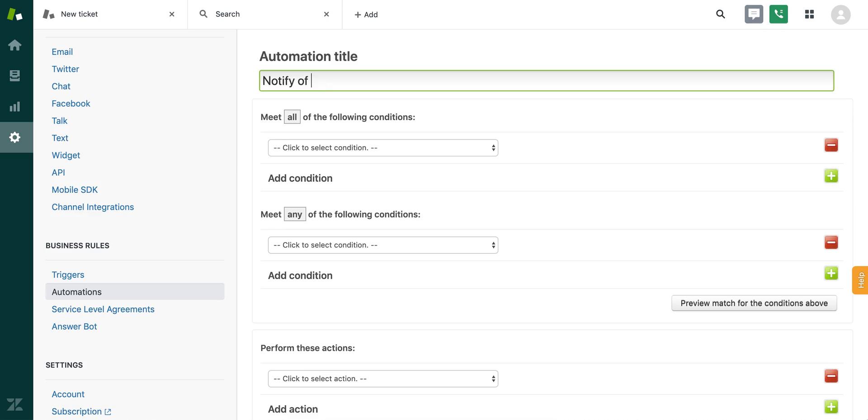Click the 'Perform these actions:' label
868x420 pixels.
pyautogui.click(x=307, y=348)
